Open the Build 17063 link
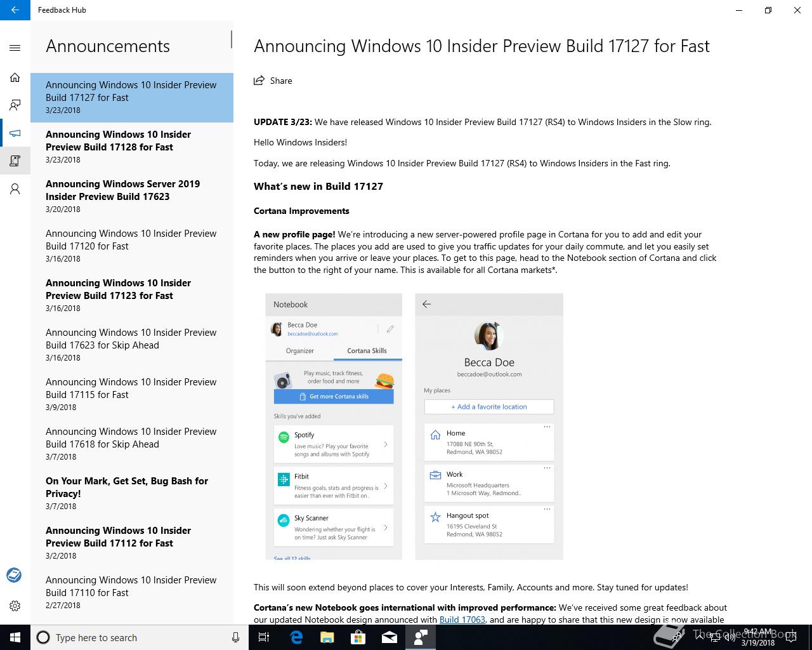Viewport: 812px width, 650px height. point(462,620)
